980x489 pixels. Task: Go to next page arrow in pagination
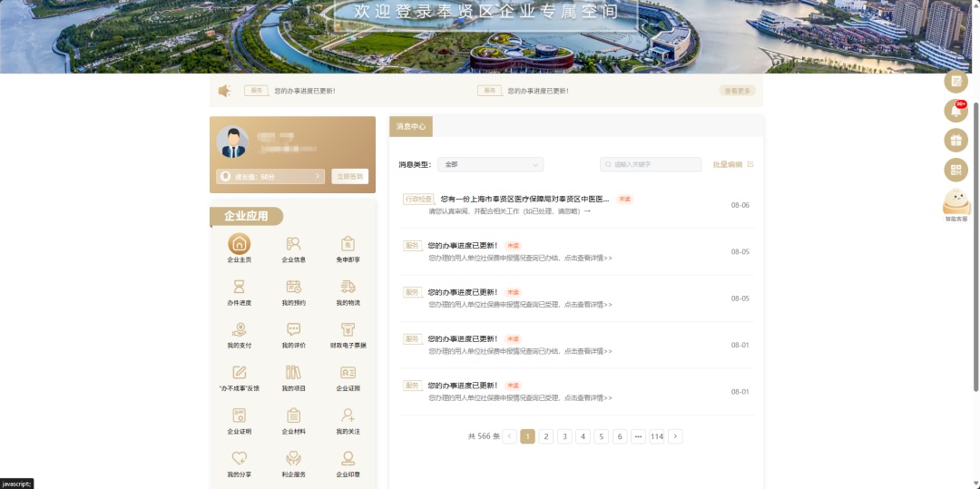pyautogui.click(x=675, y=436)
